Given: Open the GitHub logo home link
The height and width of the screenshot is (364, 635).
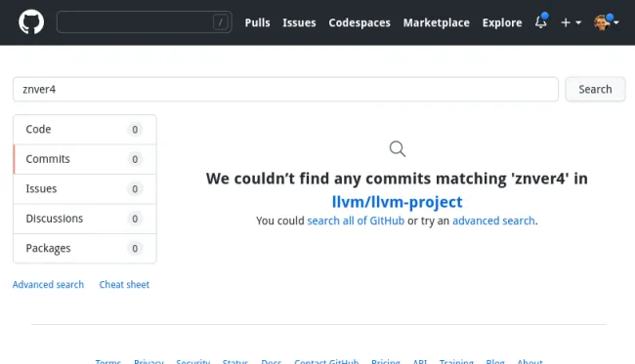Looking at the screenshot, I should click(x=31, y=22).
